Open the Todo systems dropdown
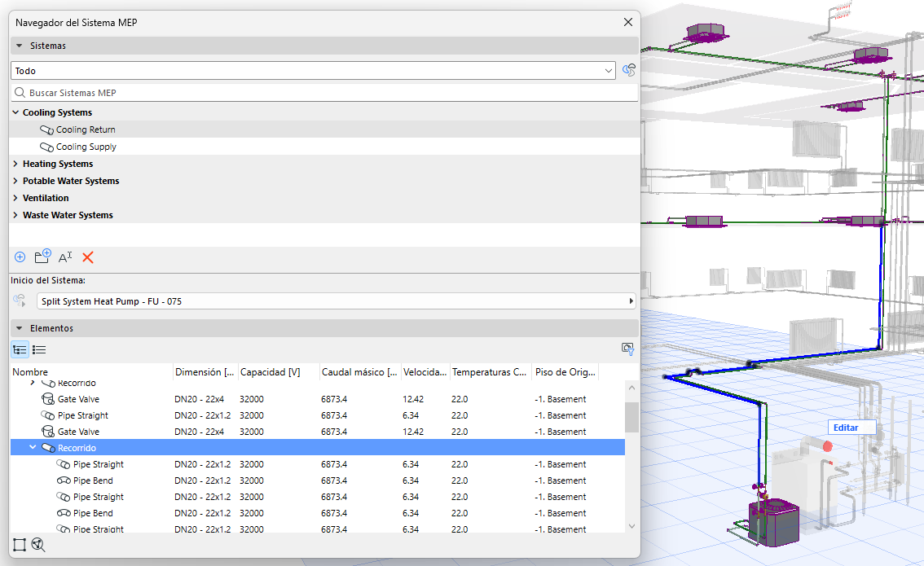924x566 pixels. pos(313,71)
